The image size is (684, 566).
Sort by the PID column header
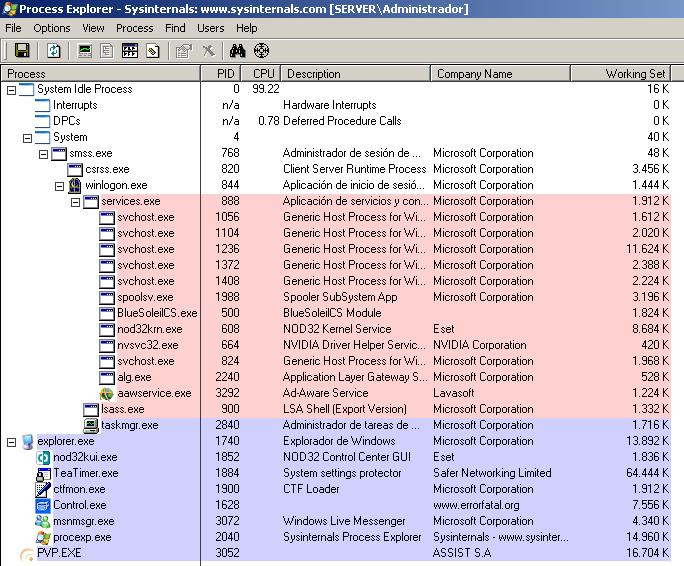[x=221, y=74]
